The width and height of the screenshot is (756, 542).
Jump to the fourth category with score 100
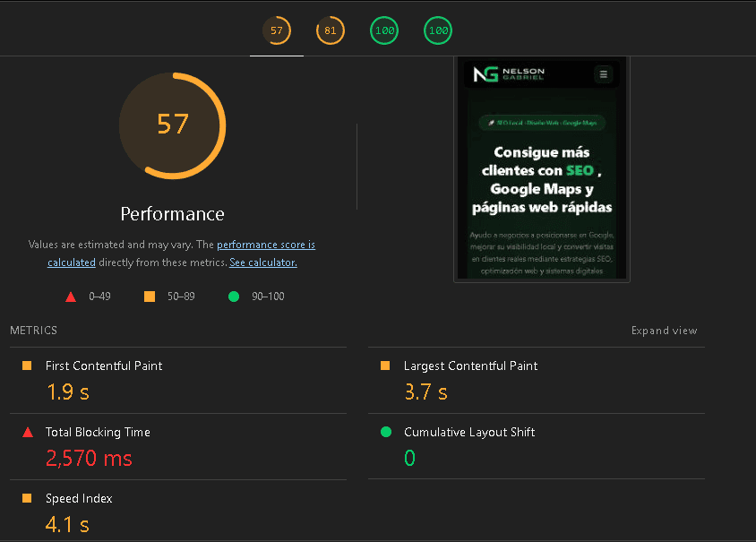click(x=438, y=30)
